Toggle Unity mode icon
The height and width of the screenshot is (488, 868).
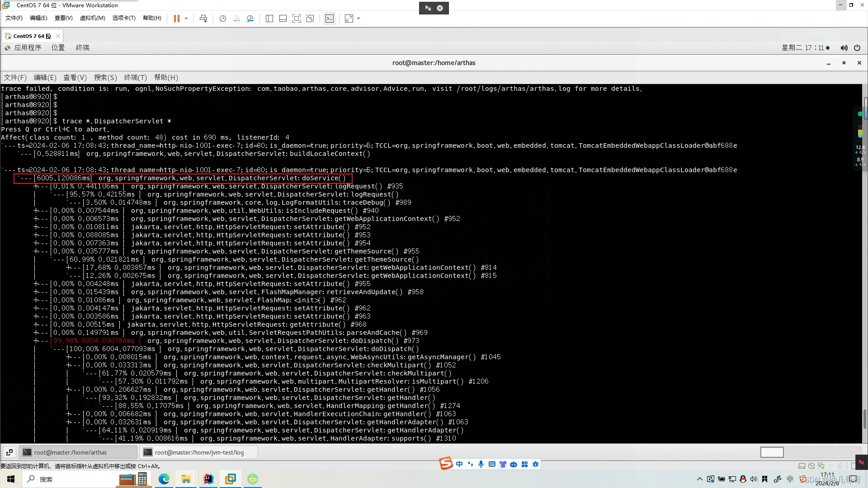point(310,19)
